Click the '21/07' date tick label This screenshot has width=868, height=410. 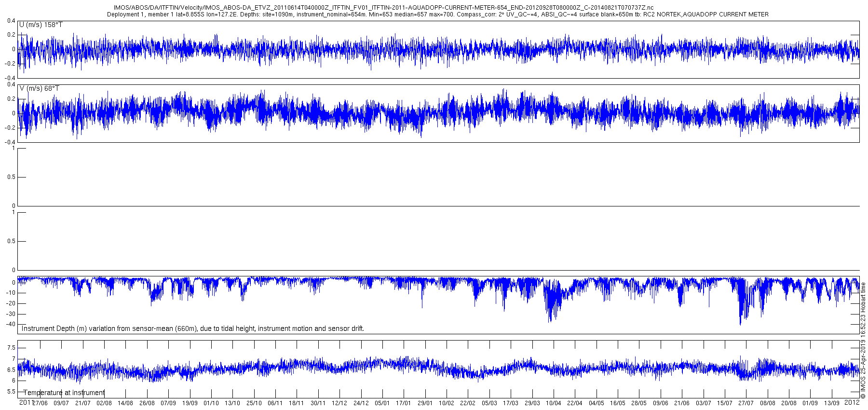click(x=83, y=403)
